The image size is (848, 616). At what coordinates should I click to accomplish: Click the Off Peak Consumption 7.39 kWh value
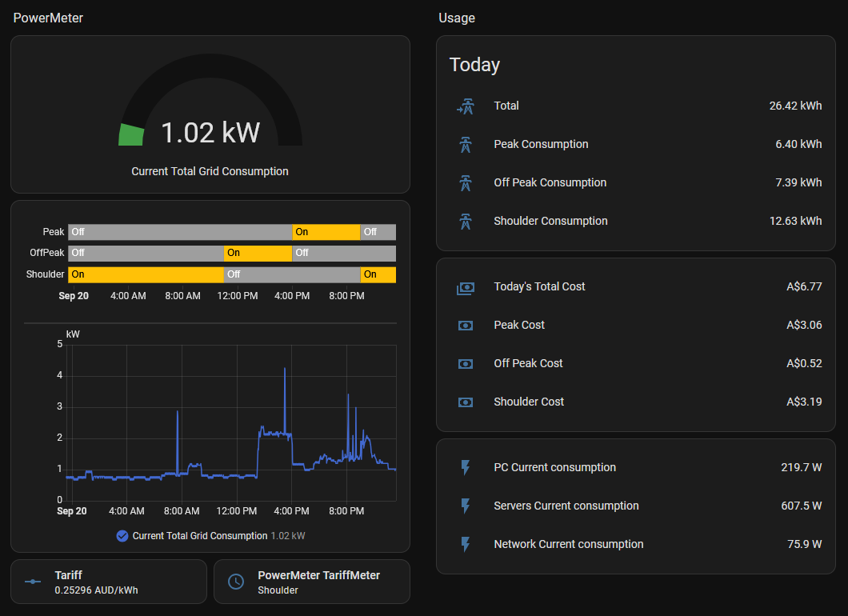click(798, 182)
